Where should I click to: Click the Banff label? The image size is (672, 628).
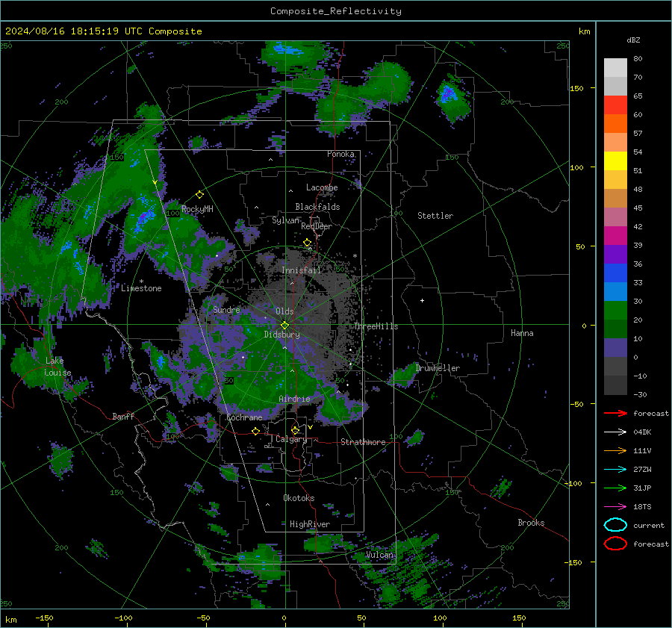(x=123, y=417)
